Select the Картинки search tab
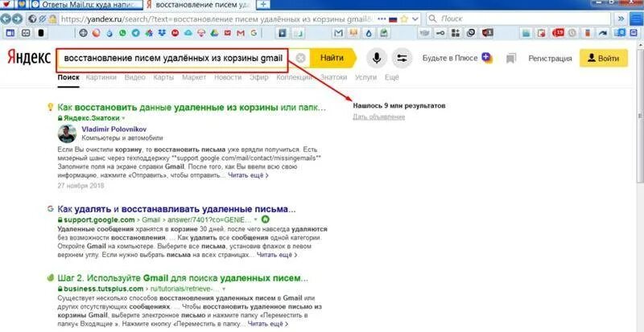This screenshot has height=332, width=644. 101,77
